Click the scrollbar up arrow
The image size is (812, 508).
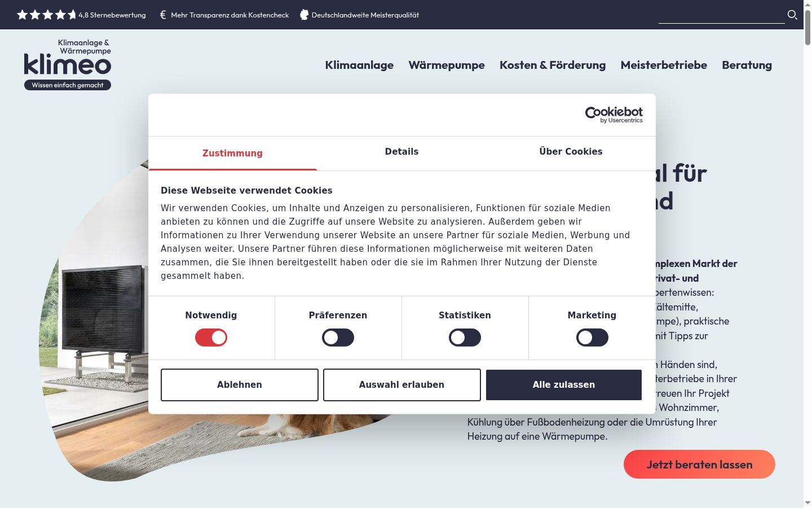pyautogui.click(x=807, y=4)
